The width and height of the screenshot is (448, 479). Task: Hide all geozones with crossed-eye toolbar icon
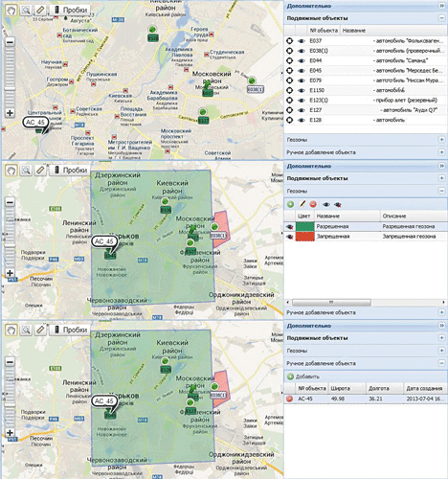(338, 204)
